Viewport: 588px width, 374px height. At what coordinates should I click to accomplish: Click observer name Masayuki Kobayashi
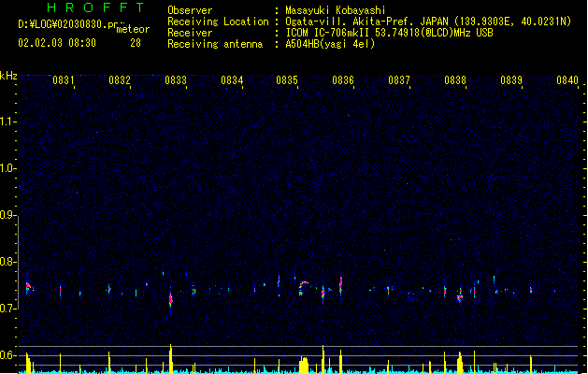click(x=336, y=10)
